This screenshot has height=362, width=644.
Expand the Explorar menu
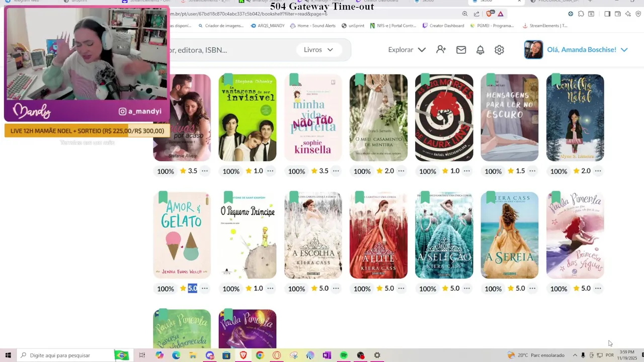(407, 50)
